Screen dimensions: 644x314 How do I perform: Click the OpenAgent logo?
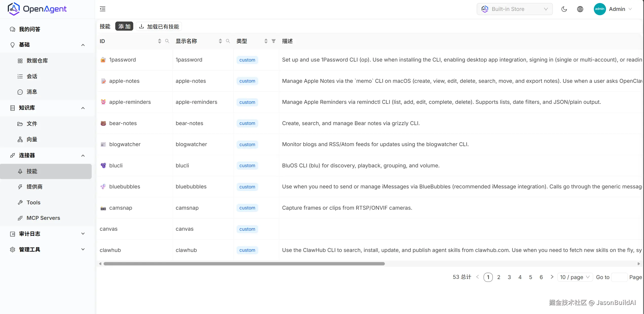point(37,9)
